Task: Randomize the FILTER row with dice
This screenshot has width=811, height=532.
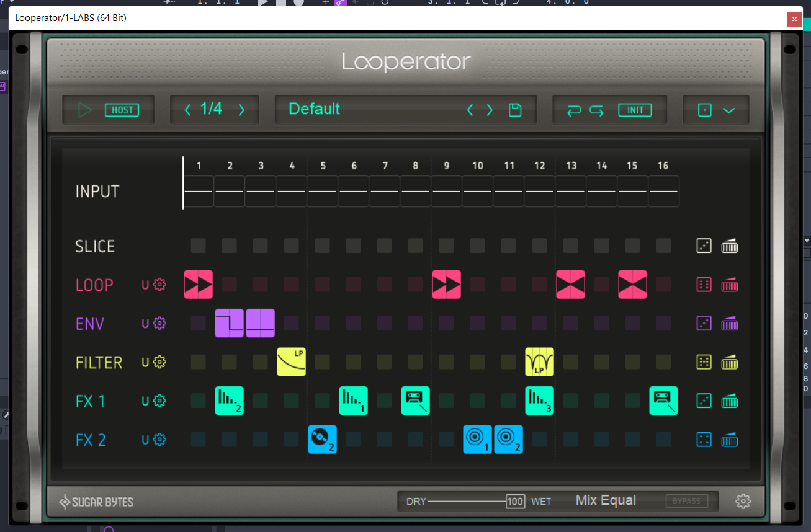Action: [x=704, y=362]
